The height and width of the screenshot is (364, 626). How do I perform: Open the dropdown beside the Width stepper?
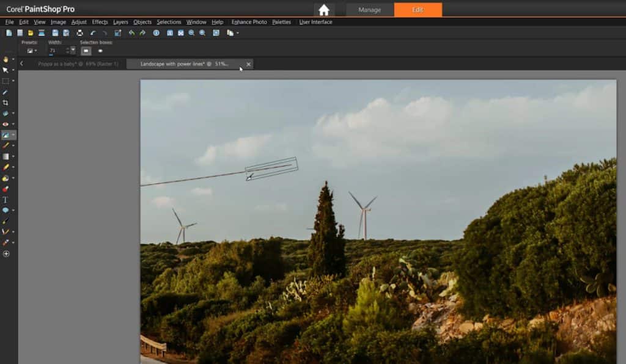(x=73, y=49)
